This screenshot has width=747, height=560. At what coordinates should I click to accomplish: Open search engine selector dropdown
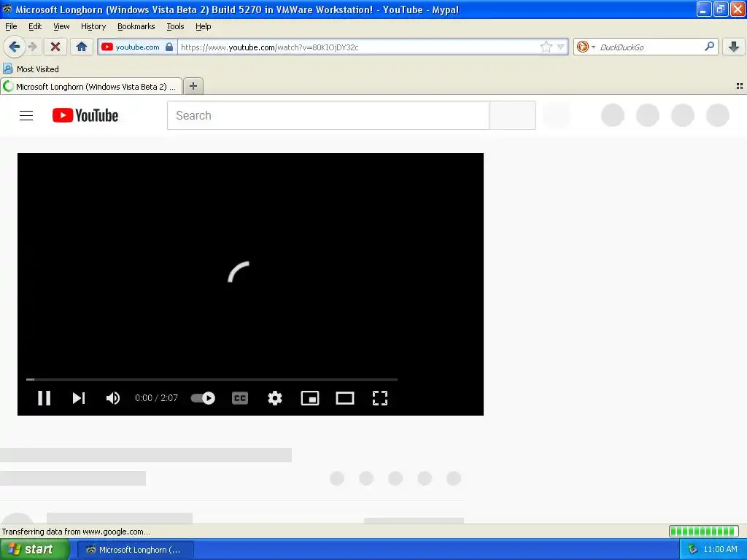[586, 47]
